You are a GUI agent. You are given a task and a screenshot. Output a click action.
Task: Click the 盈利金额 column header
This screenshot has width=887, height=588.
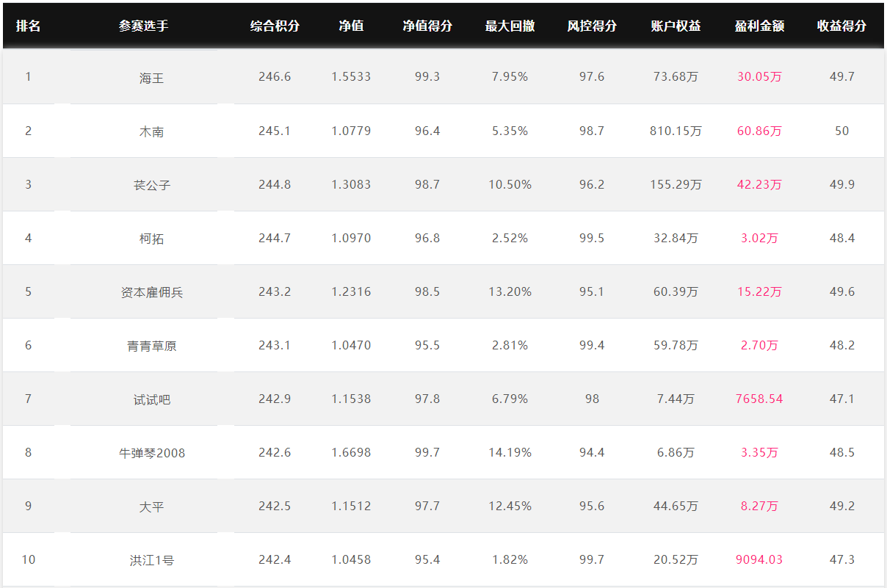coord(759,26)
